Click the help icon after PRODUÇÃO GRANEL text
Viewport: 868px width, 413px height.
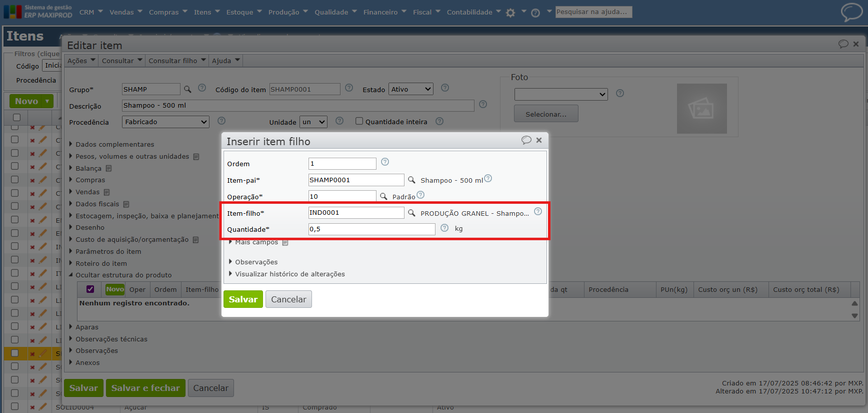(x=538, y=211)
